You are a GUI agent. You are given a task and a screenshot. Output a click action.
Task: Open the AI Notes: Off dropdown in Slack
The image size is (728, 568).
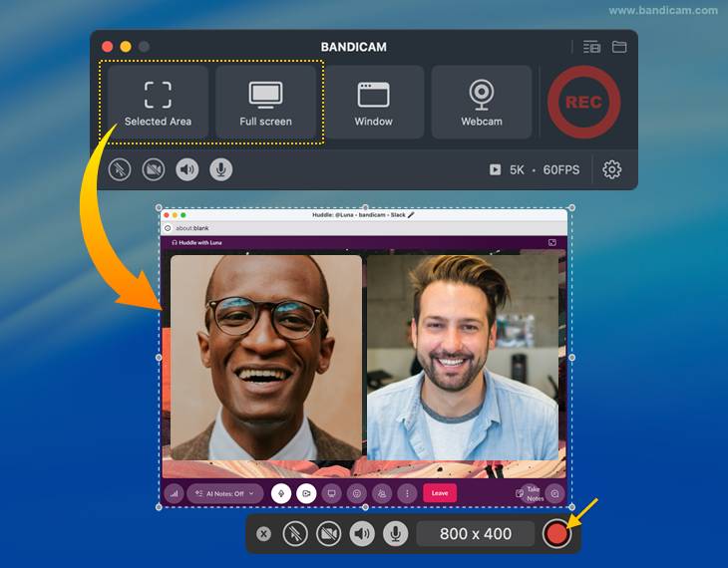(x=224, y=493)
